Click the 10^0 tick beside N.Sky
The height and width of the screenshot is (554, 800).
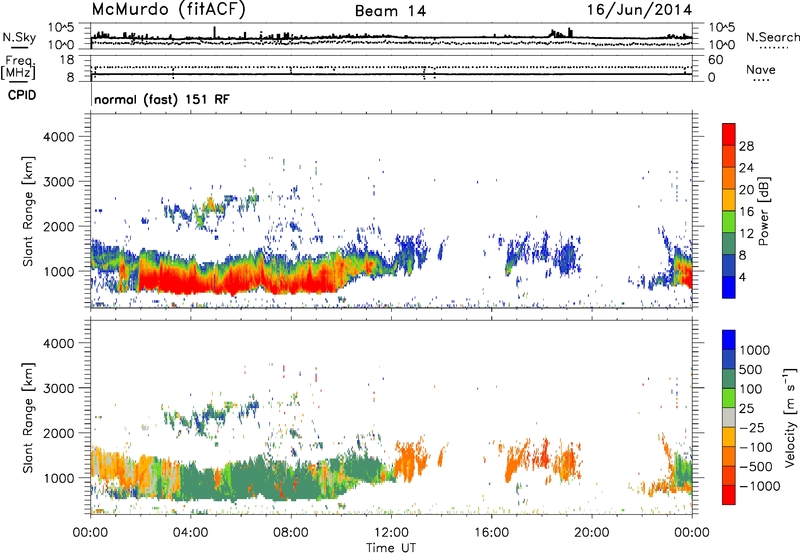(61, 45)
